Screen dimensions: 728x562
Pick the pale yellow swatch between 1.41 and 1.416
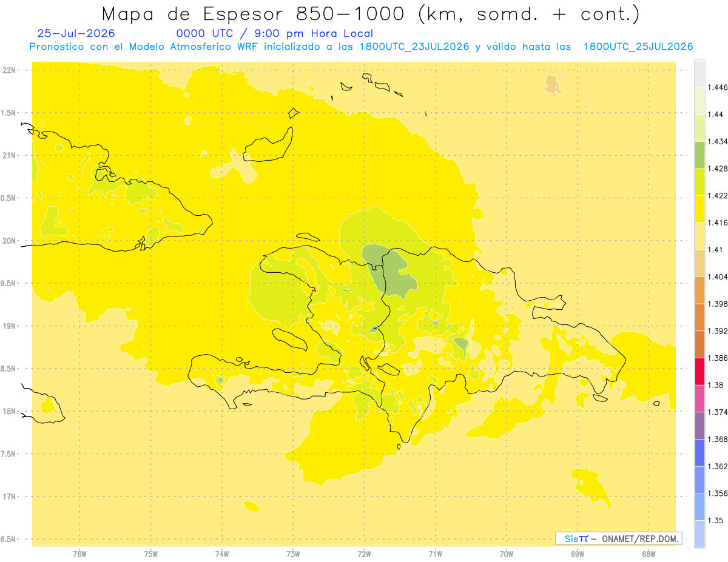[699, 236]
